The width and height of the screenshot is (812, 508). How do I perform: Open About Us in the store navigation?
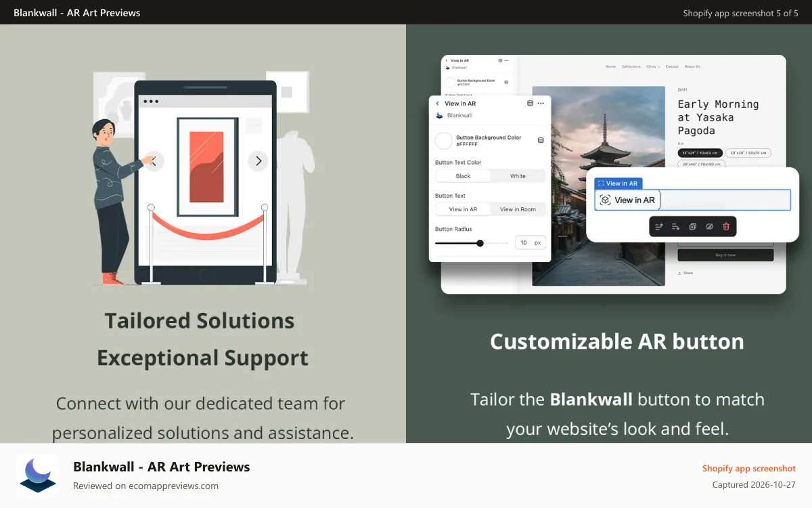click(x=692, y=66)
